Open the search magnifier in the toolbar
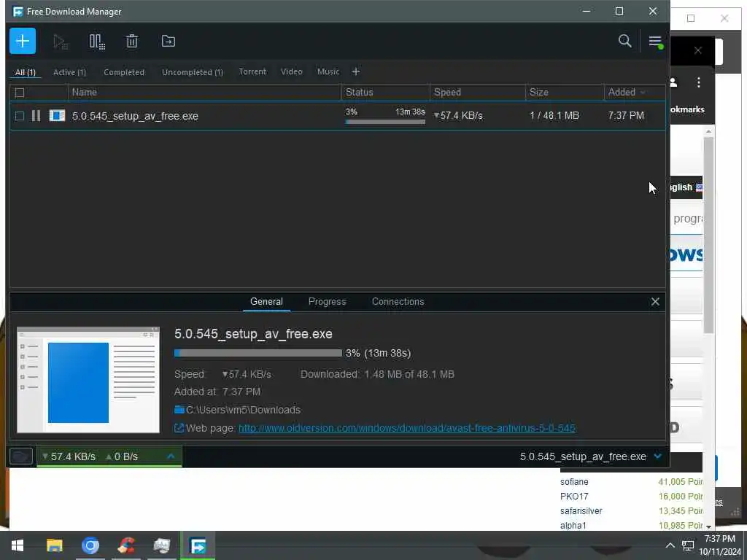Screen dimensions: 747x560 pos(624,41)
